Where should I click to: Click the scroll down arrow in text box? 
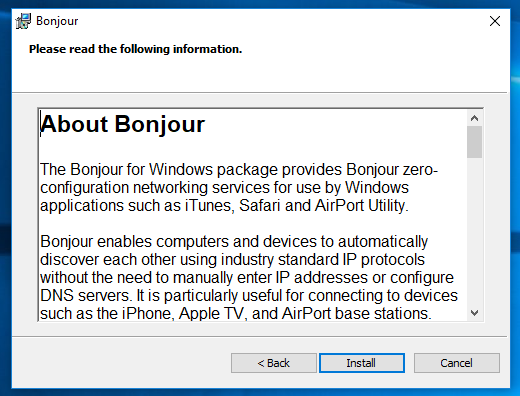(x=474, y=313)
